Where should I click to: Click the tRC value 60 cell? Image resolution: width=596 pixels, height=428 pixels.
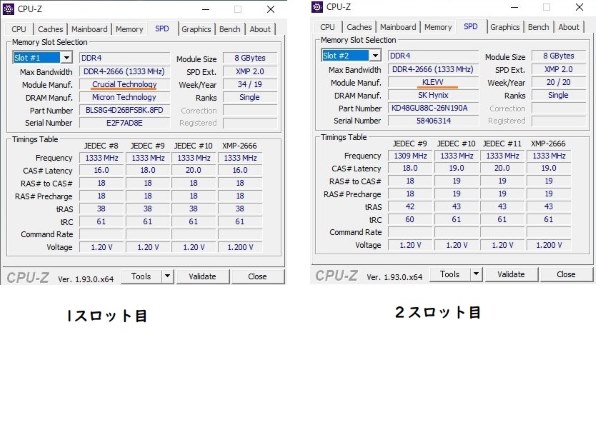click(410, 220)
